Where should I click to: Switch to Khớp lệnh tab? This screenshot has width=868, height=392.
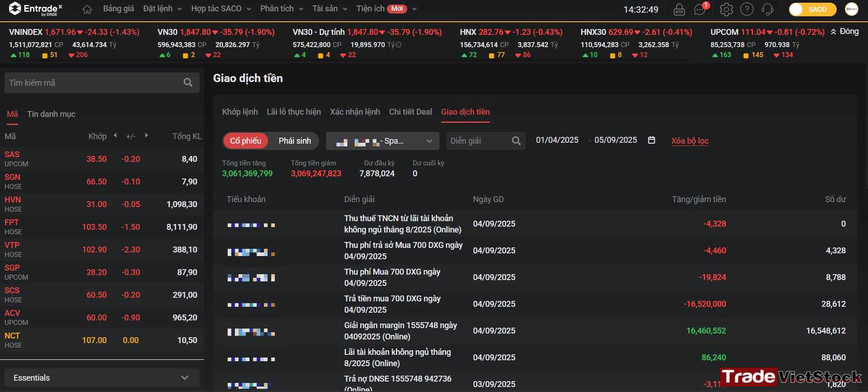pyautogui.click(x=240, y=112)
